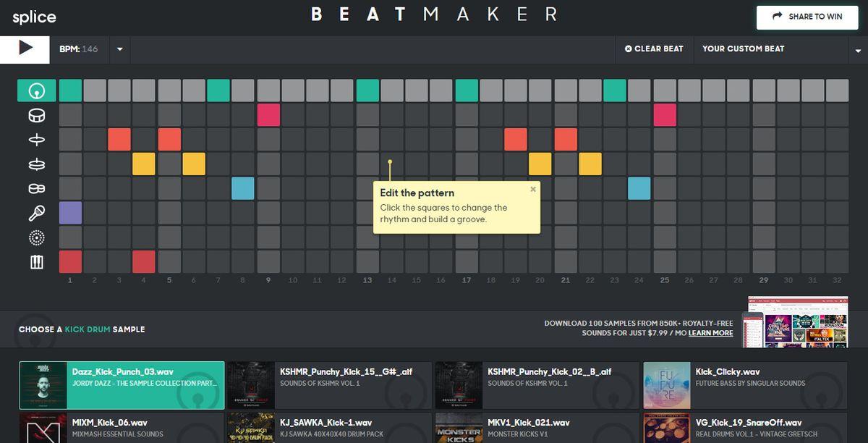Click Clear Beat
The height and width of the screenshot is (443, 868).
(x=654, y=48)
